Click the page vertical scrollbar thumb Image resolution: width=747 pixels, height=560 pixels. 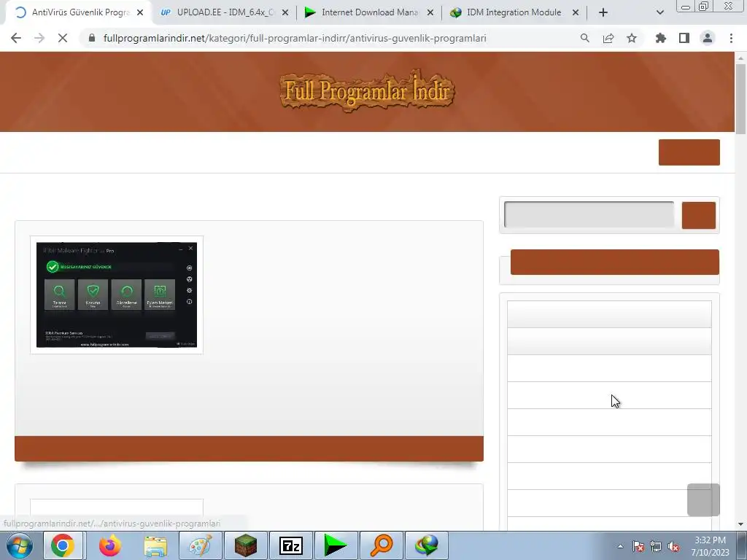(x=740, y=99)
